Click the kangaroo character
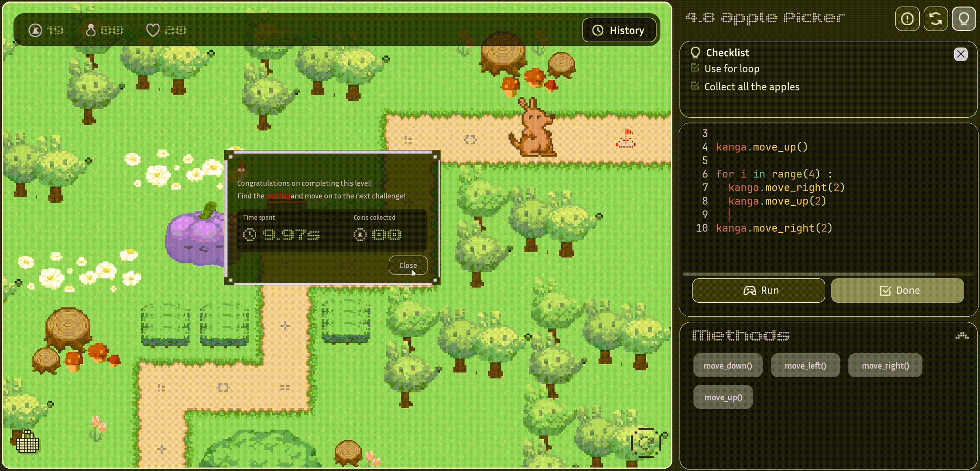 [x=533, y=127]
